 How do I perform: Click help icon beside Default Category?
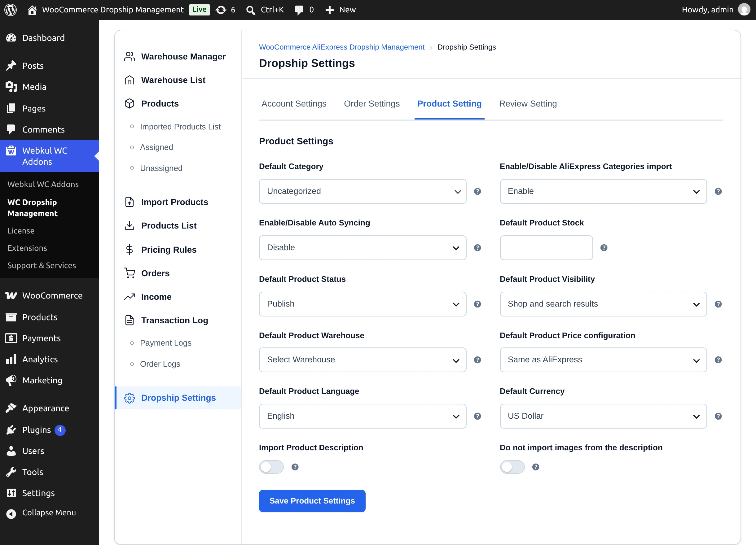477,191
